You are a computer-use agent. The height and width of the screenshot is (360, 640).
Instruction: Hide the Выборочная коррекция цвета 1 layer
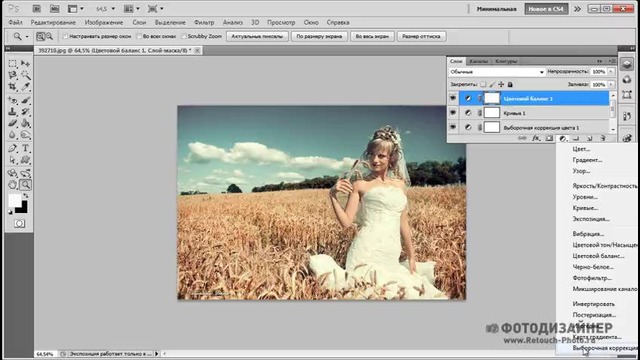coord(453,127)
